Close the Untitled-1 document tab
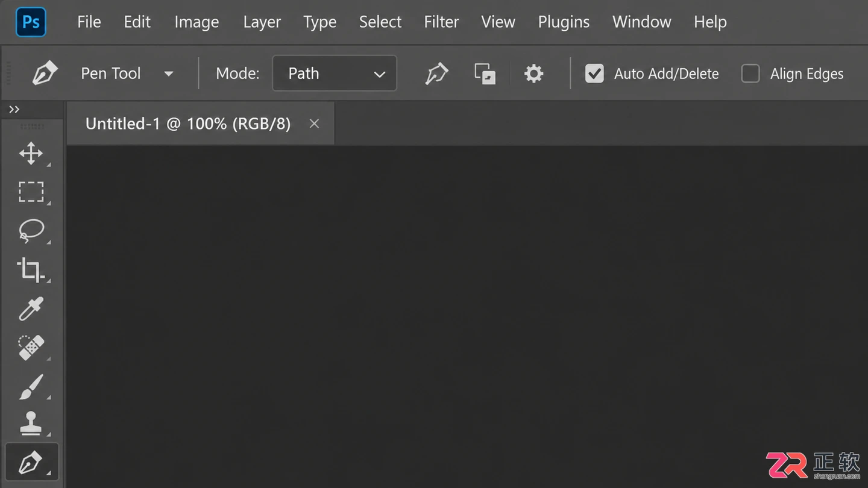 tap(314, 124)
